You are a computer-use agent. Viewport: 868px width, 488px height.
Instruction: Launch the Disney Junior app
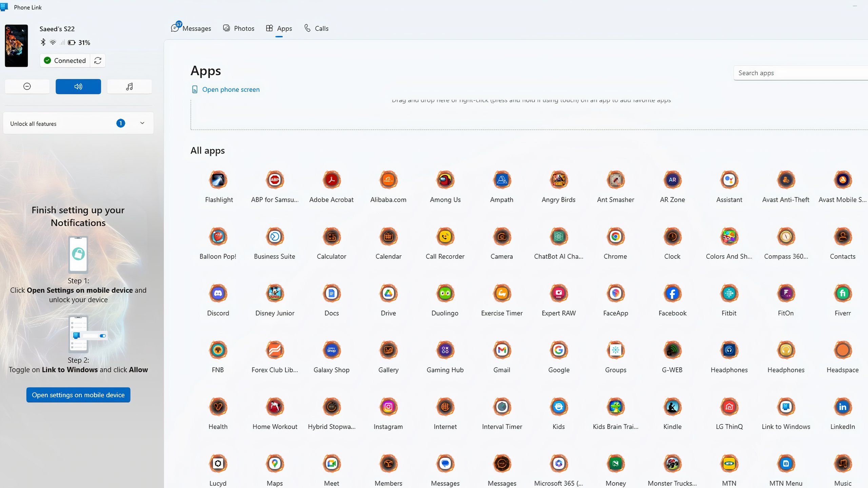[x=275, y=293]
